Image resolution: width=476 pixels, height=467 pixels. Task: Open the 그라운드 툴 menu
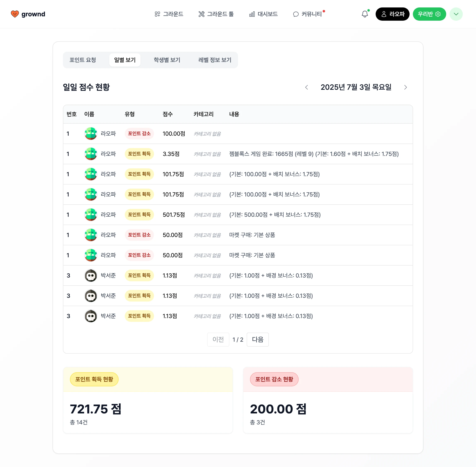(216, 14)
